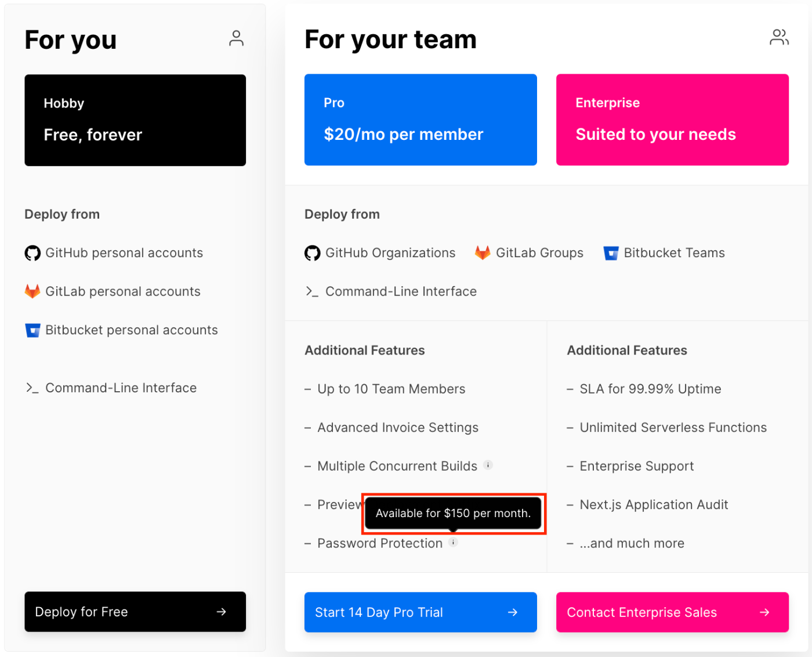Click the Deploy for Free button

click(x=135, y=612)
